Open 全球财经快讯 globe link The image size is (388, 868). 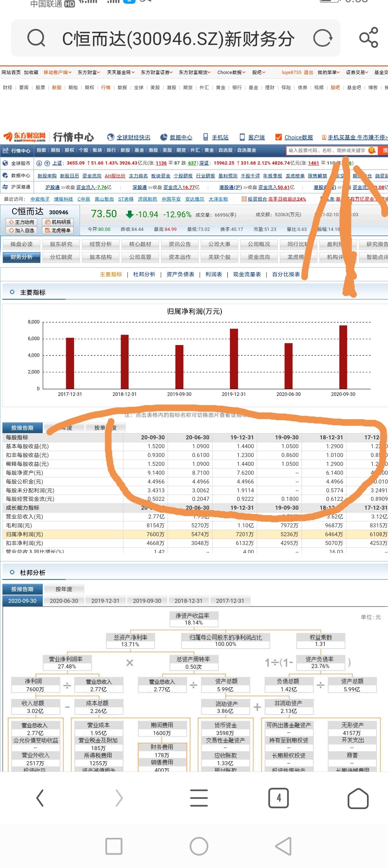[x=129, y=137]
